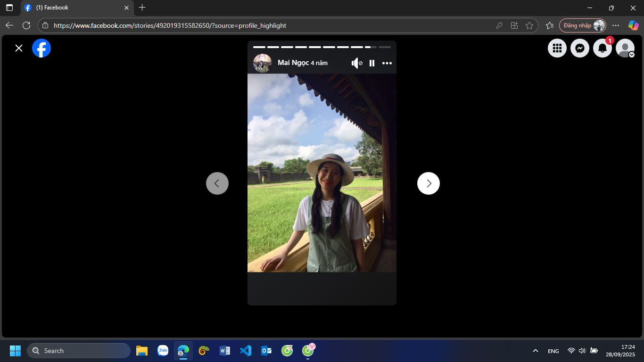Open the Copilot sidebar icon
The width and height of the screenshot is (644, 362).
[x=633, y=25]
